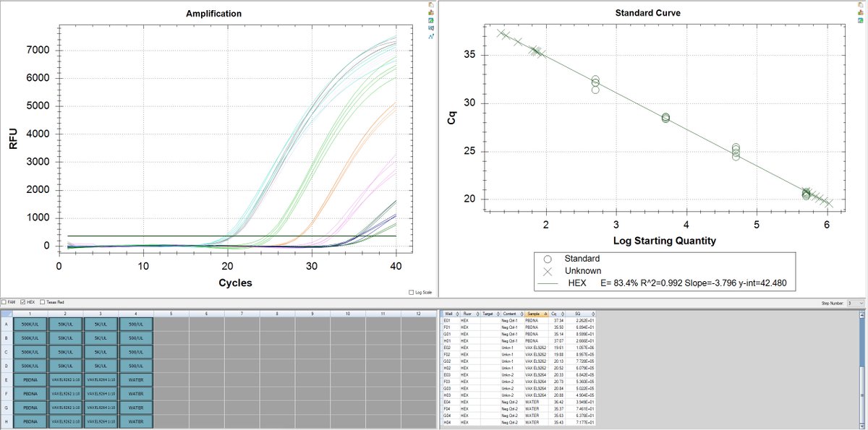Toggle the Log Scale checkbox
This screenshot has height=430, width=868.
[412, 292]
